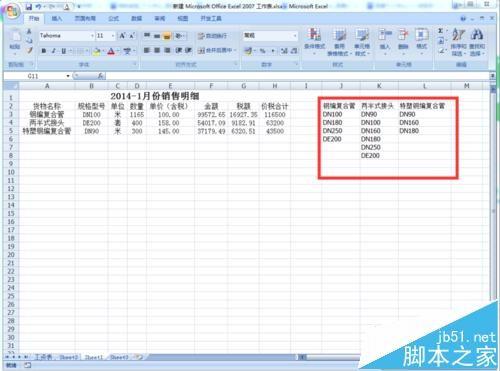Cut selection with scissors icon

tap(29, 32)
